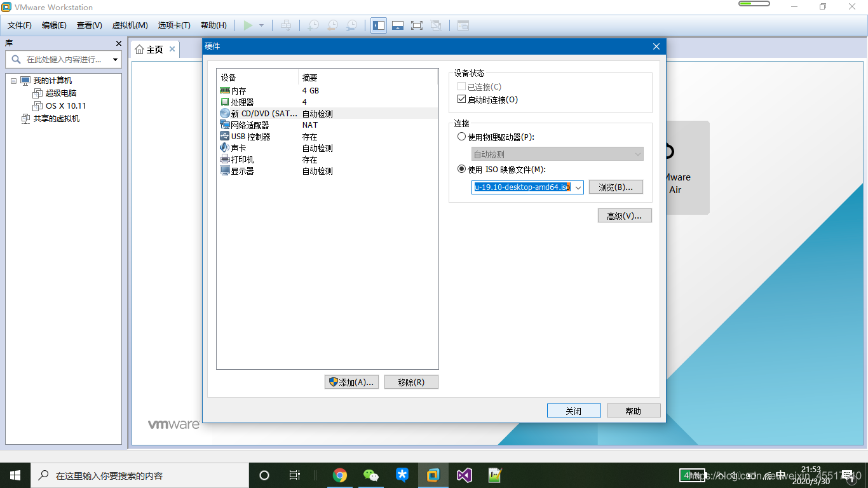868x488 pixels.
Task: Click the Windows taskbar search box
Action: point(140,475)
